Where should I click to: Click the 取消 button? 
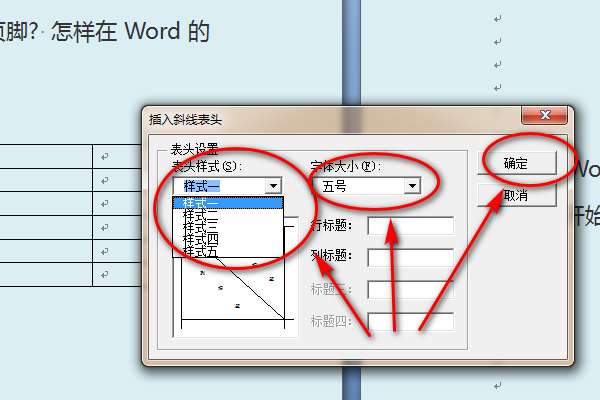point(517,196)
